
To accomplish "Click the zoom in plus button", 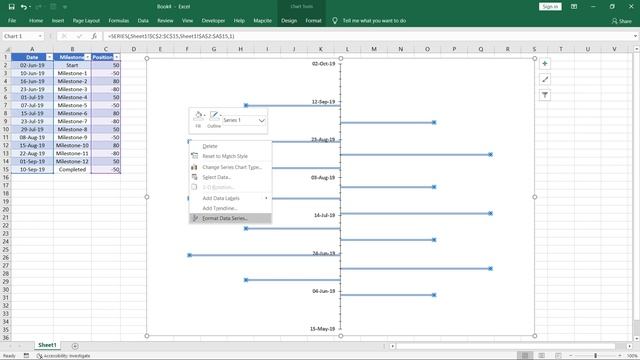I will coord(620,356).
